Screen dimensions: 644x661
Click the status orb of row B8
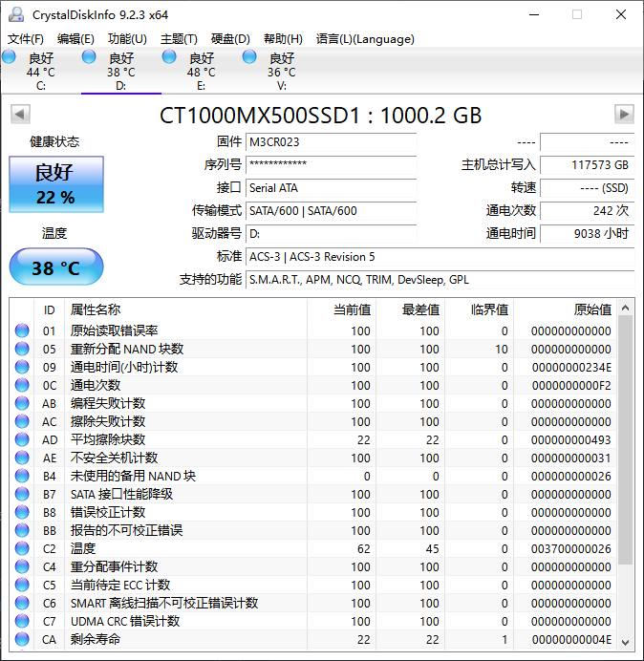click(22, 512)
